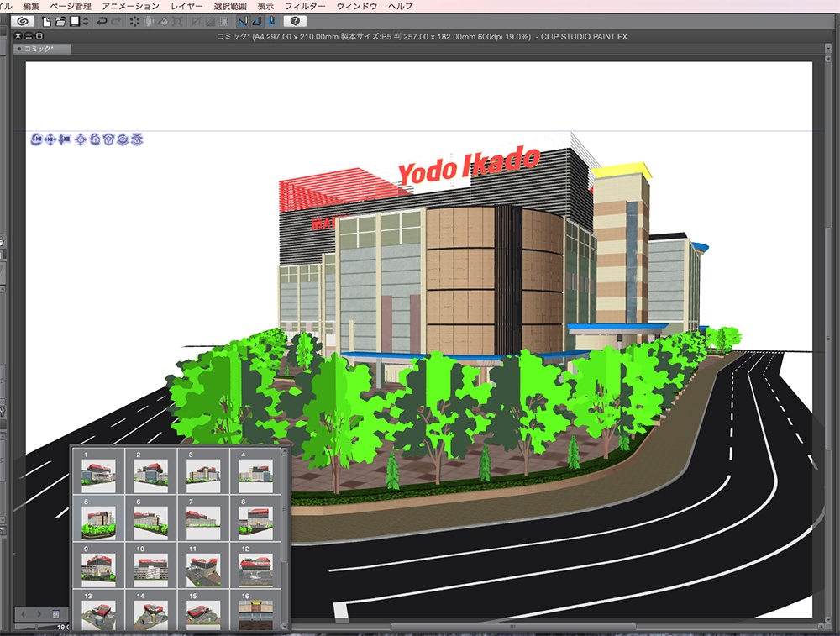This screenshot has height=636, width=840.
Task: Select horizontal rotate 3D object icon
Action: 123,139
